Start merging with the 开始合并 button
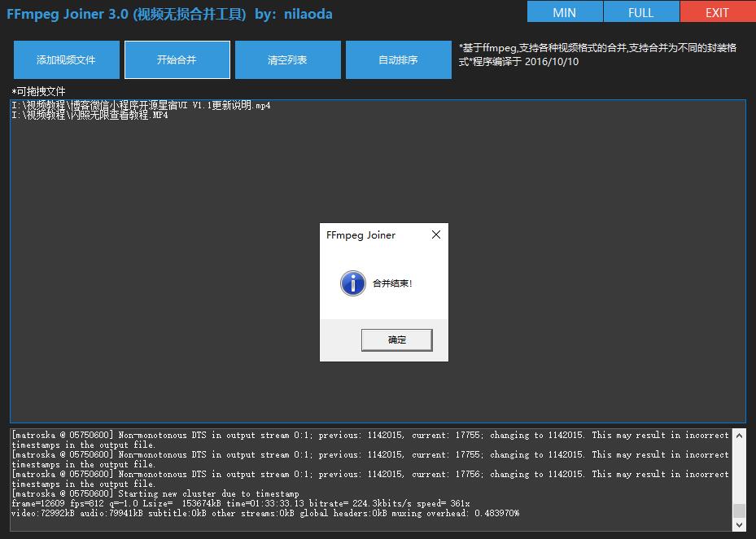756x539 pixels. pyautogui.click(x=177, y=60)
